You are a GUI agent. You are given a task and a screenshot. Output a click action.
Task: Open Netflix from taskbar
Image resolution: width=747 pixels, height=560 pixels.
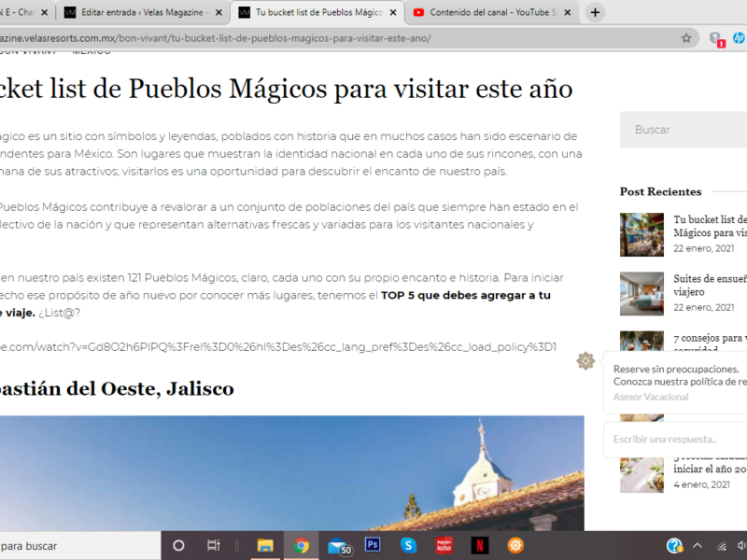tap(480, 545)
